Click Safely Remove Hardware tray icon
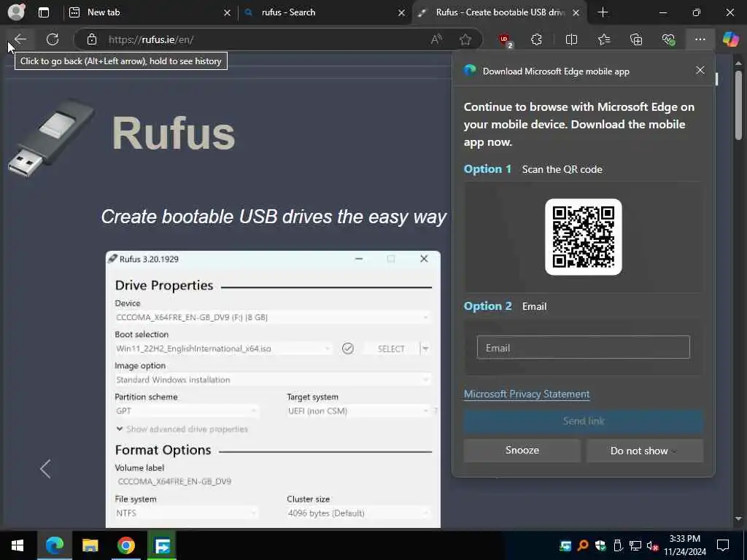 click(x=617, y=545)
